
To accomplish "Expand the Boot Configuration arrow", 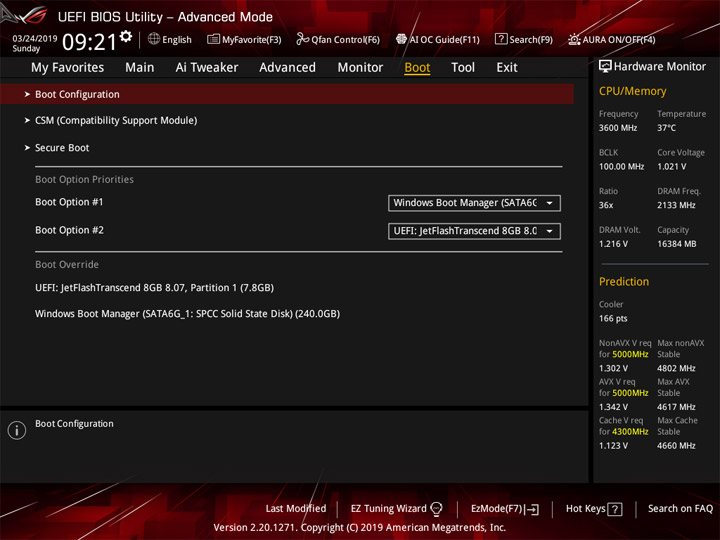I will point(27,94).
